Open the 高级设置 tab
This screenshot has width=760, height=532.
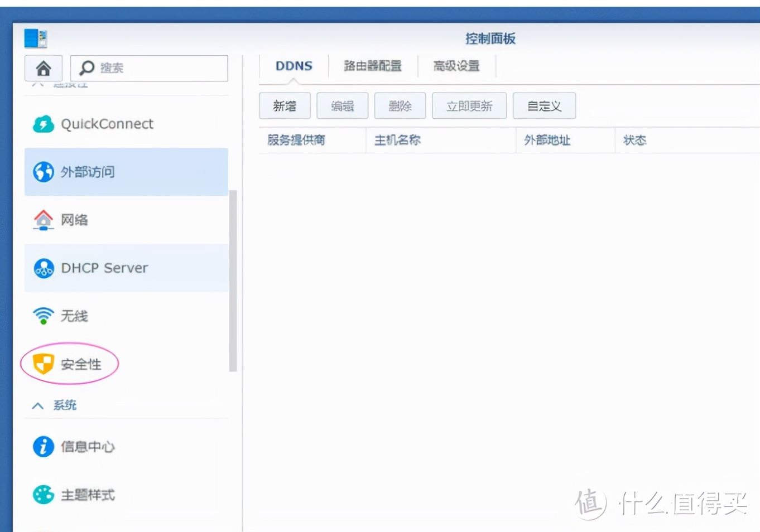point(455,66)
